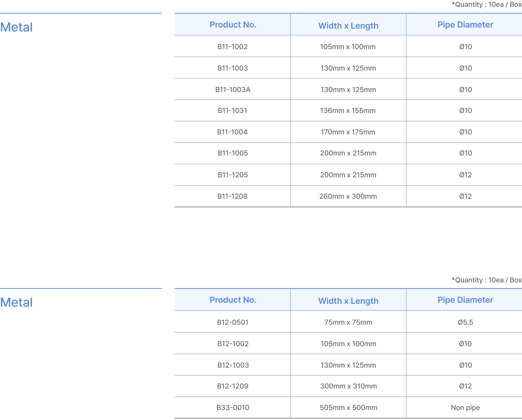Click 300mm x 310mm size cell
This screenshot has height=420, width=522.
[348, 386]
